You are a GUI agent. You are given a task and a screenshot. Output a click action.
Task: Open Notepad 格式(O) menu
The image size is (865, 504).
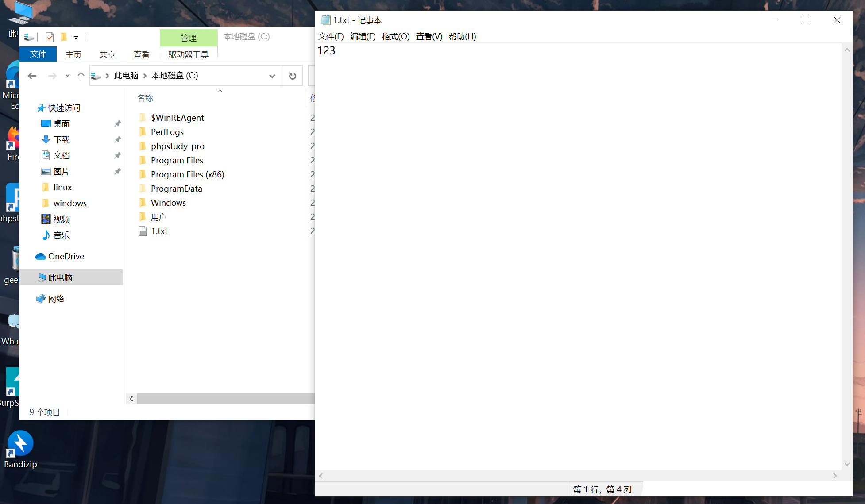[396, 36]
